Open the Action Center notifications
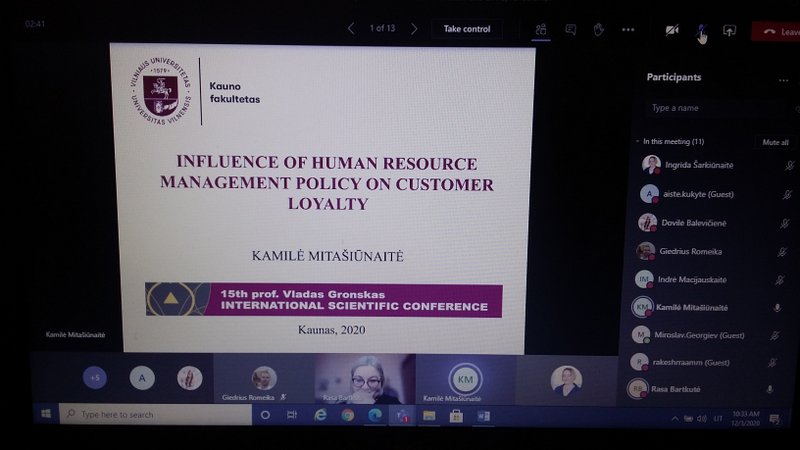Screen dimensions: 800x450 [x=774, y=419]
